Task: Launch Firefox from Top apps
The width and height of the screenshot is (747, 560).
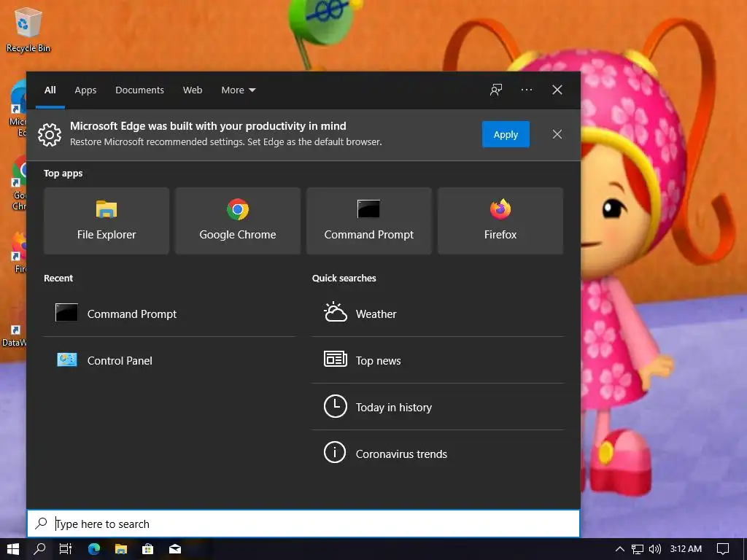Action: click(500, 220)
